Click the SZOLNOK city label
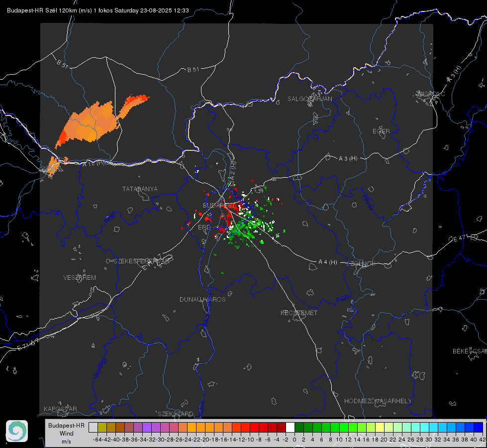This screenshot has width=487, height=448. pyautogui.click(x=361, y=264)
